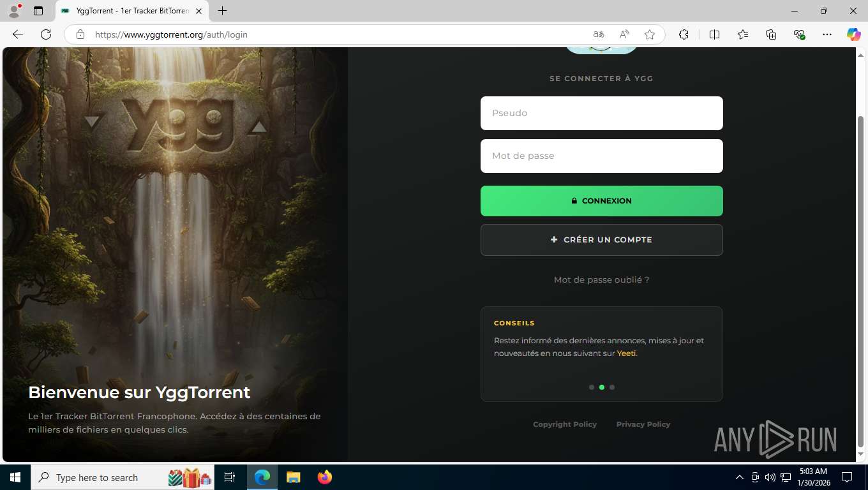868x490 pixels.
Task: Open the translate page icon
Action: [x=598, y=34]
